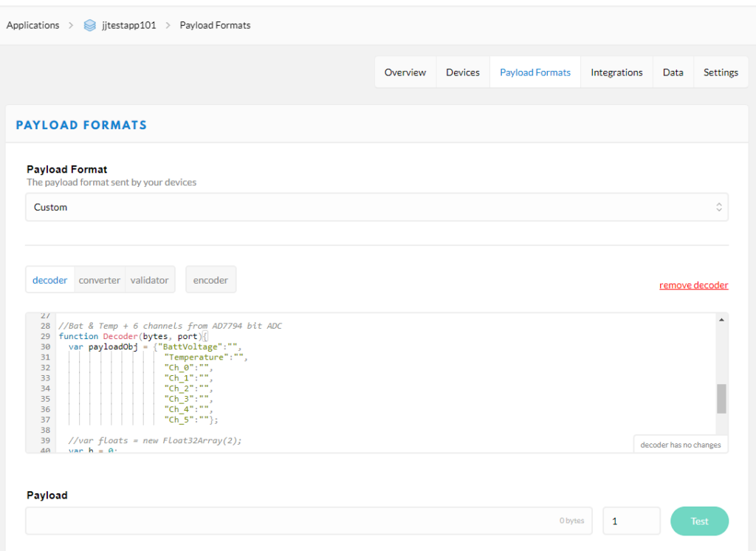Viewport: 756px width, 551px height.
Task: Click the jjtestapp101 application stack icon
Action: click(x=89, y=25)
